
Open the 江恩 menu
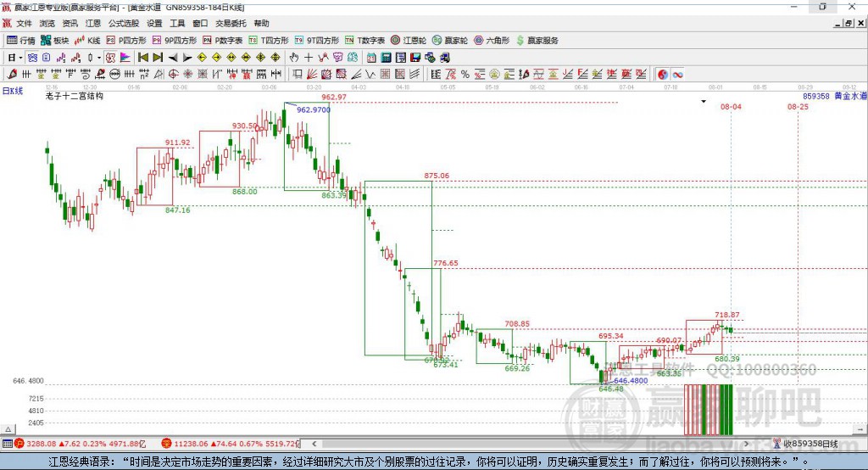[93, 23]
